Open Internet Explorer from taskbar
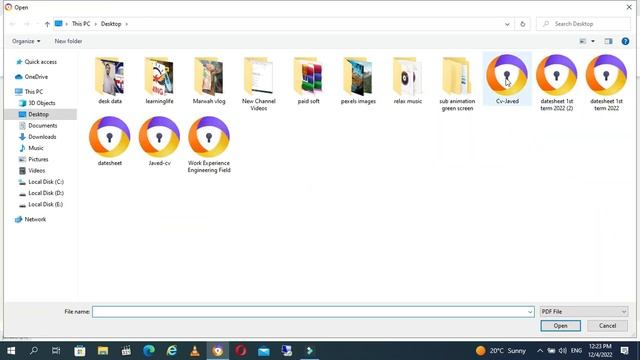 click(x=172, y=351)
